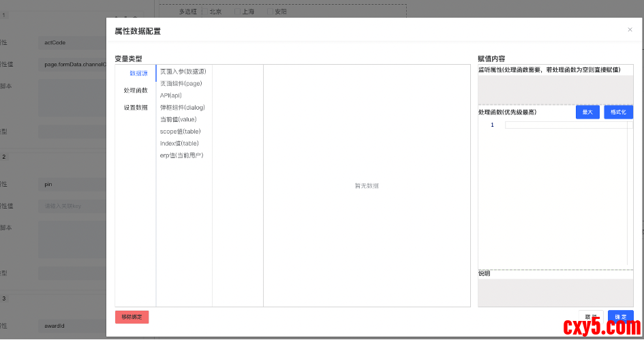This screenshot has height=340, width=644.
Task: Choose 页面入参(数据源) from the list
Action: (183, 72)
